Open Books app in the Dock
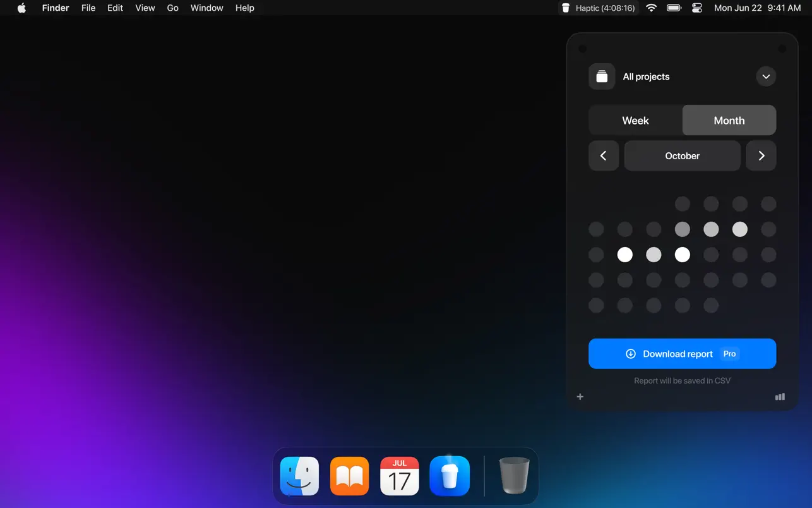Image resolution: width=812 pixels, height=508 pixels. 349,476
